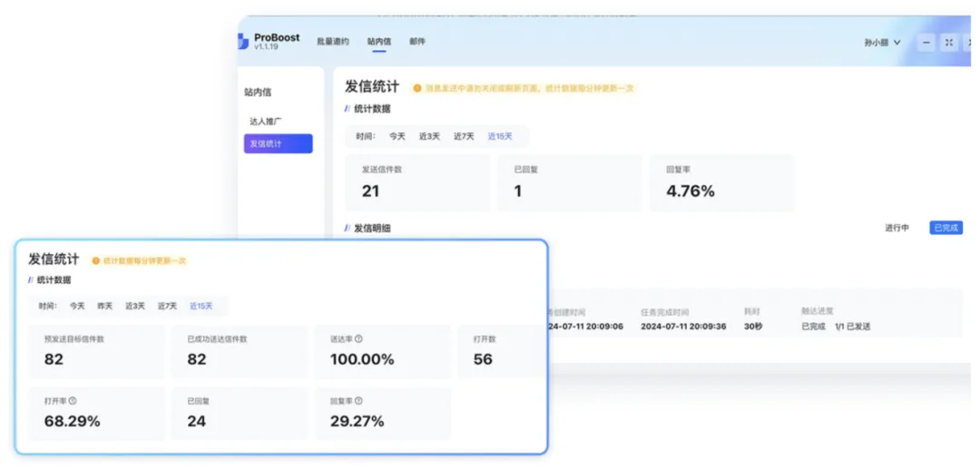Click help icon beside 打开率
The width and height of the screenshot is (980, 469).
point(73,401)
